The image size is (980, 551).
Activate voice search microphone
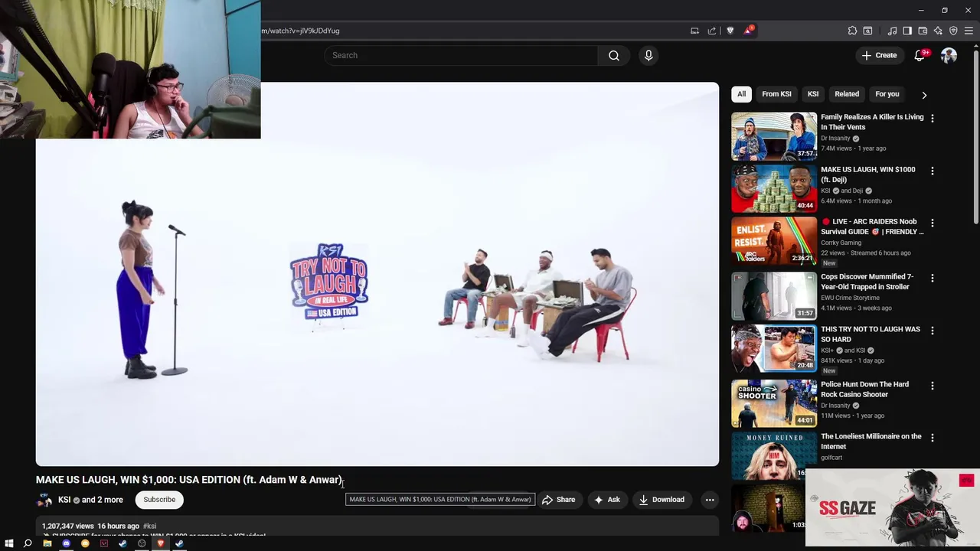tap(648, 55)
